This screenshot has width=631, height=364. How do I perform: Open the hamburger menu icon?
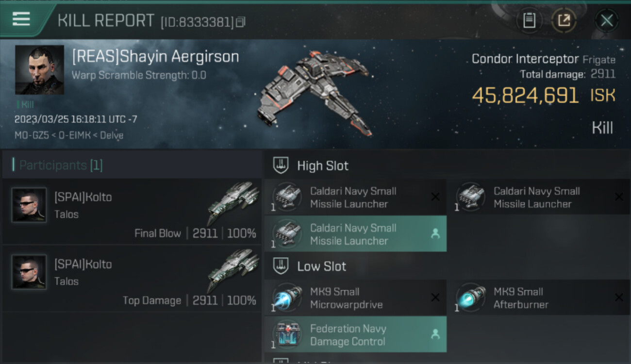(x=21, y=19)
